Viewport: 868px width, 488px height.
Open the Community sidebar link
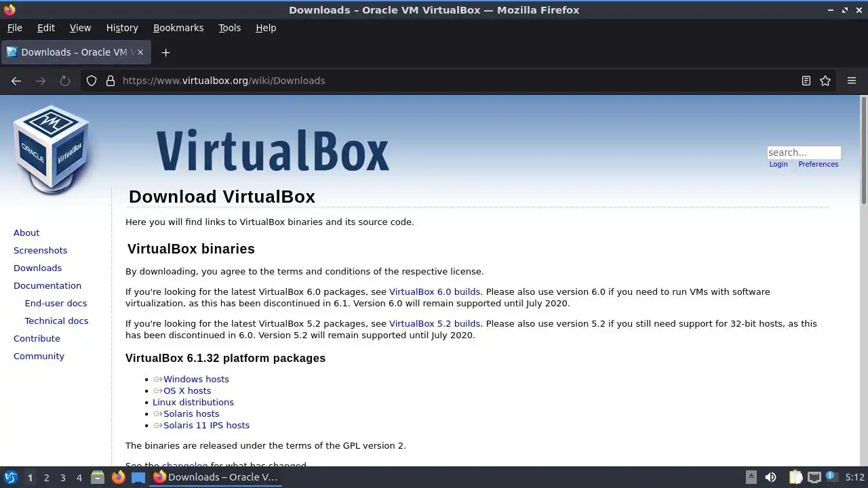coord(39,356)
